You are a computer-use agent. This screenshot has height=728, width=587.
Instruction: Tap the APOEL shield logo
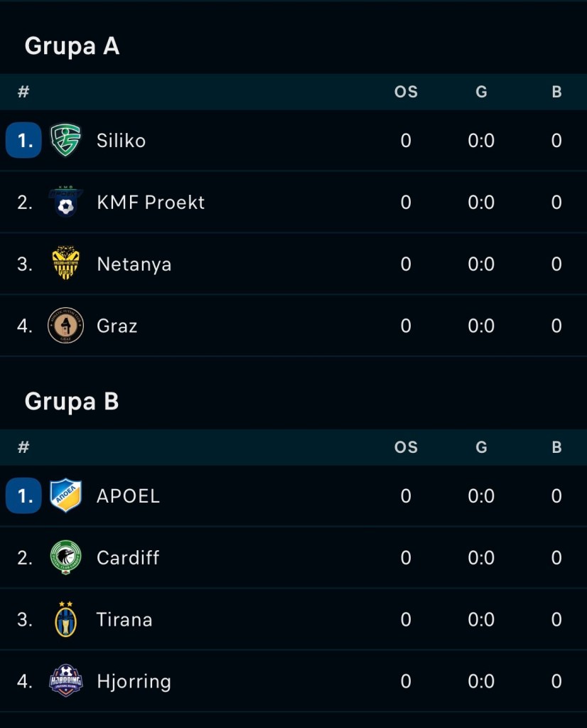[65, 496]
